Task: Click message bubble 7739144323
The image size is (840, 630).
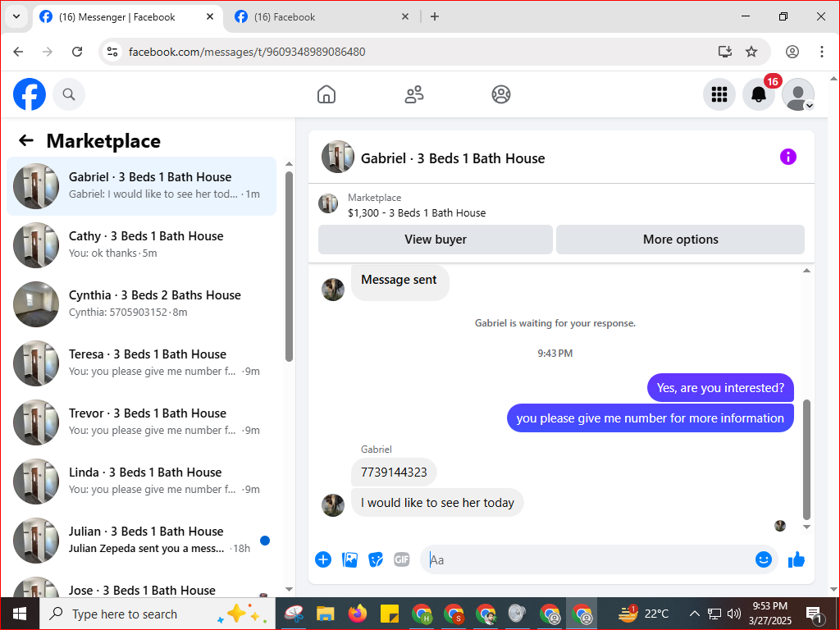Action: tap(394, 472)
